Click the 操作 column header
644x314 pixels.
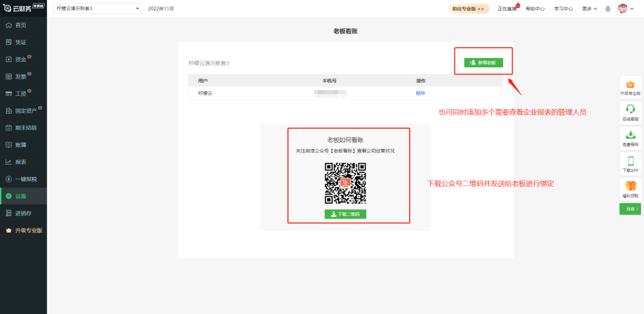420,80
